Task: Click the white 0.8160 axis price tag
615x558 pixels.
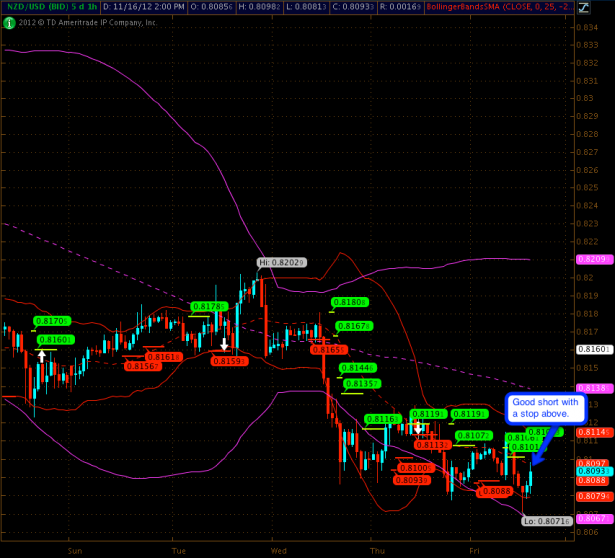Action: point(594,350)
